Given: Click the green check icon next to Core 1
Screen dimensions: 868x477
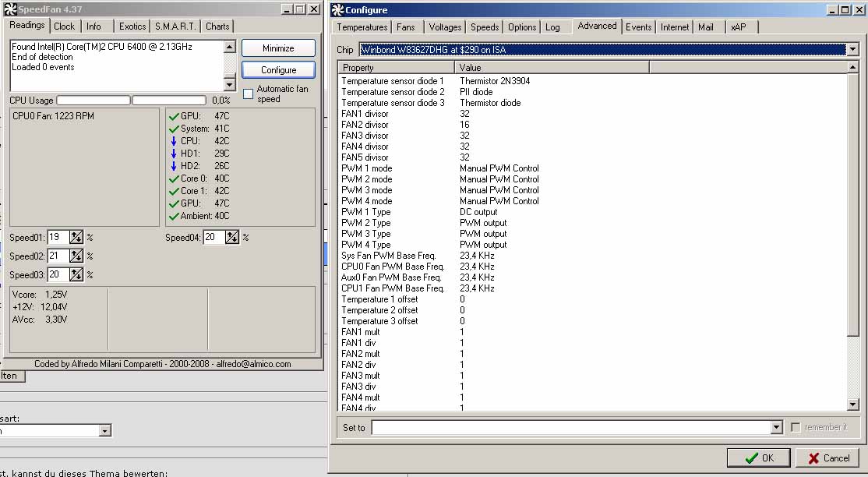Looking at the screenshot, I should (x=173, y=191).
